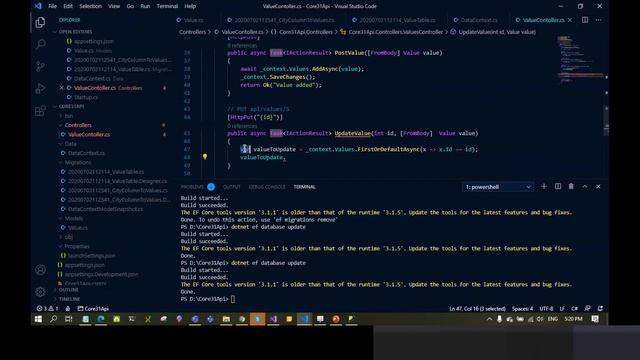Collapse the Controllers folder

click(78, 125)
